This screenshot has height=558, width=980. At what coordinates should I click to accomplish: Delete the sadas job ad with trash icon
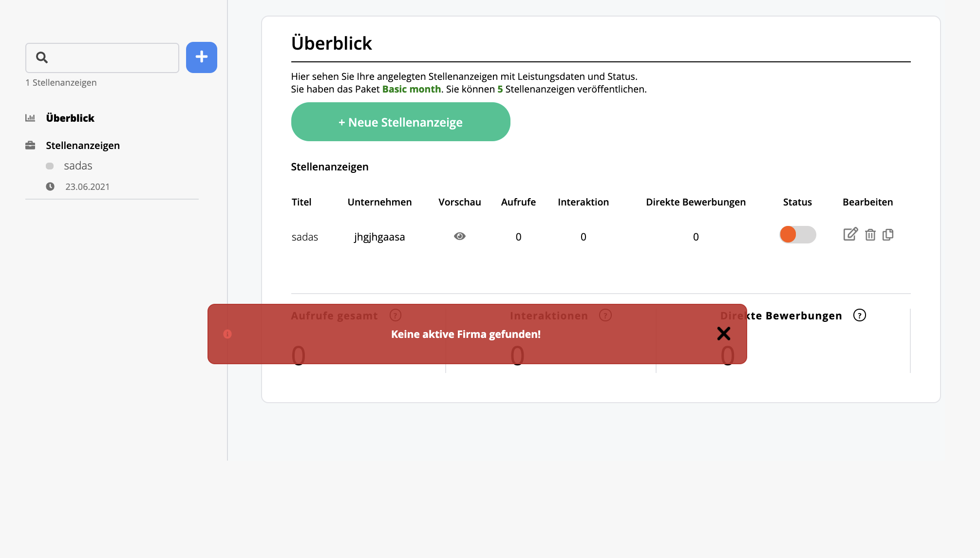pos(870,235)
